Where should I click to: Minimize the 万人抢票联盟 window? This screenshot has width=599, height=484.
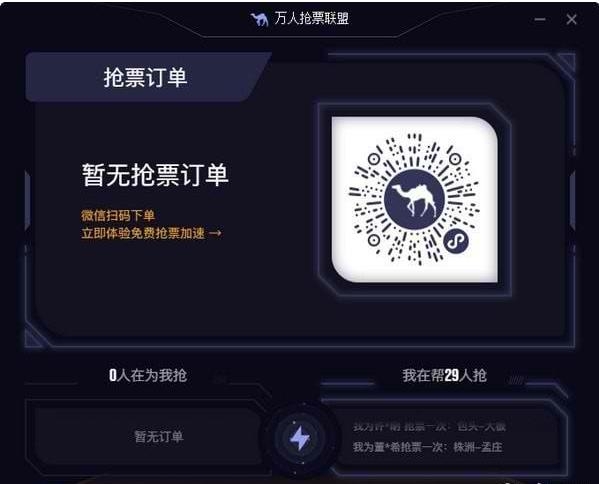pos(540,19)
